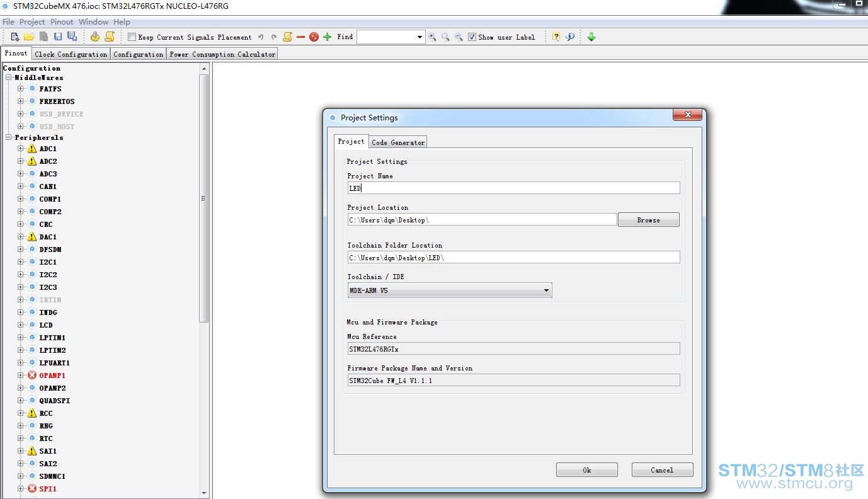Click the warning icon beside ADC1

(32, 149)
